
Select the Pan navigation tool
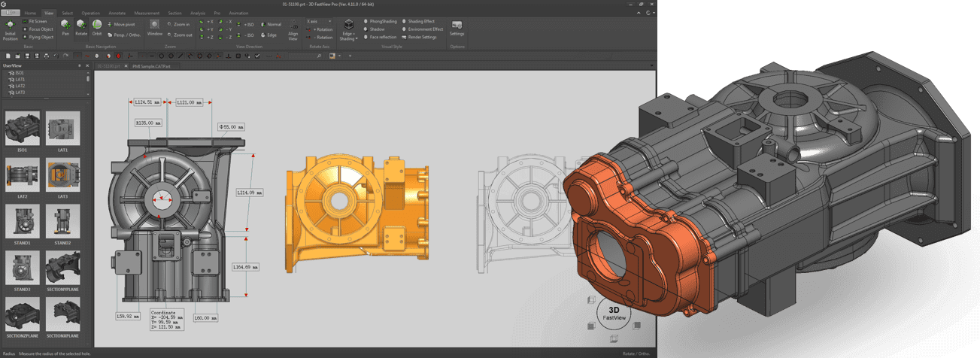[65, 28]
